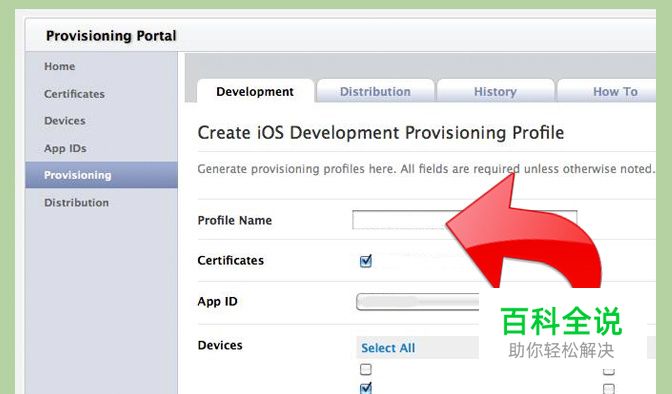This screenshot has width=672, height=394.
Task: Switch to the Development tab
Action: click(255, 91)
